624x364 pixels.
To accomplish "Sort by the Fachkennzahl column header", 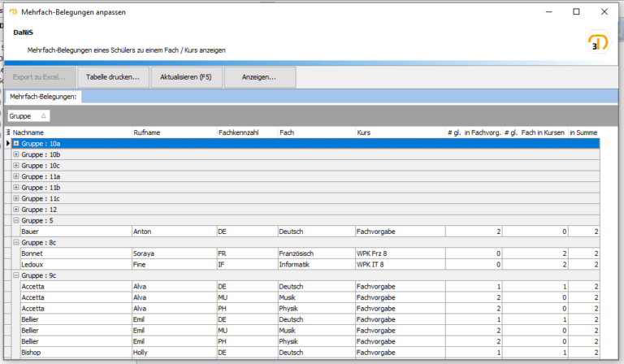I will coord(244,132).
